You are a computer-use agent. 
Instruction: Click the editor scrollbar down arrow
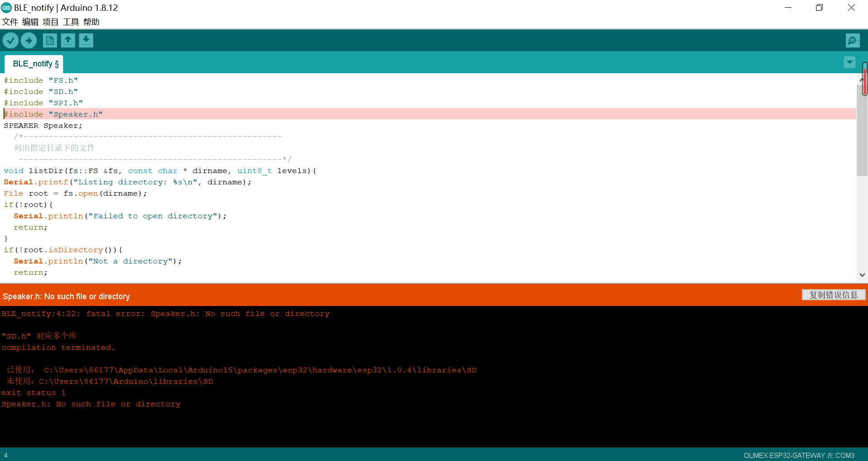tap(862, 274)
